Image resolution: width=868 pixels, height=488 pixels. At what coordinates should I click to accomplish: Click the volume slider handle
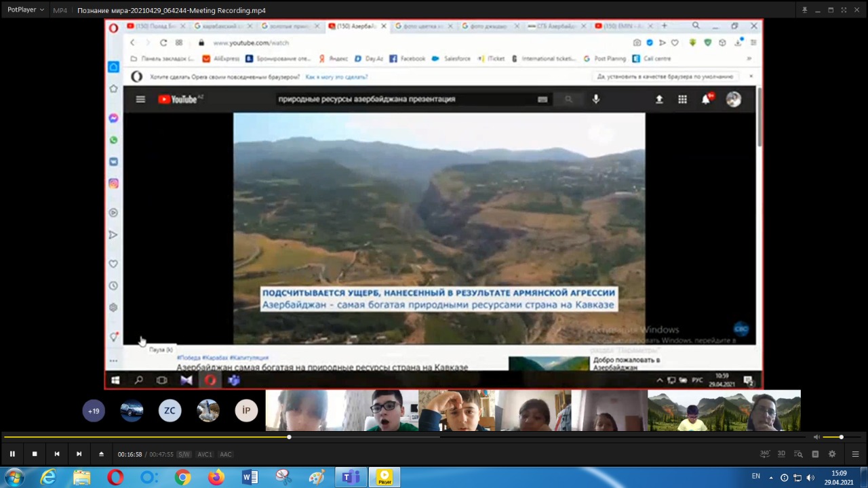tap(841, 437)
